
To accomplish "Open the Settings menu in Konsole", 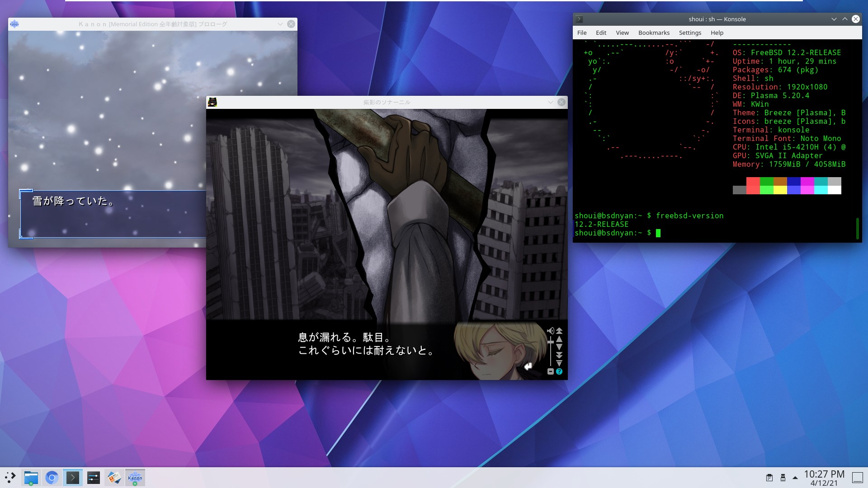I will click(690, 33).
